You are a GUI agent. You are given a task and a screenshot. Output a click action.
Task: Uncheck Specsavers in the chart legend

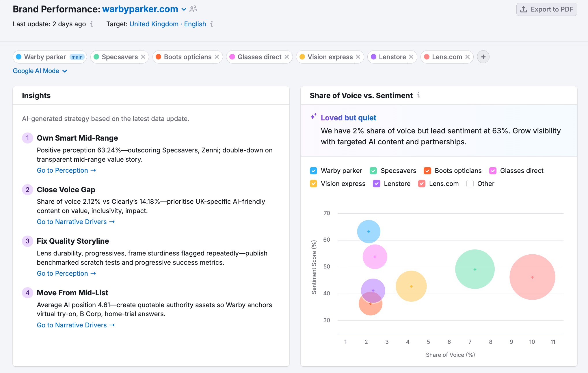pyautogui.click(x=373, y=171)
